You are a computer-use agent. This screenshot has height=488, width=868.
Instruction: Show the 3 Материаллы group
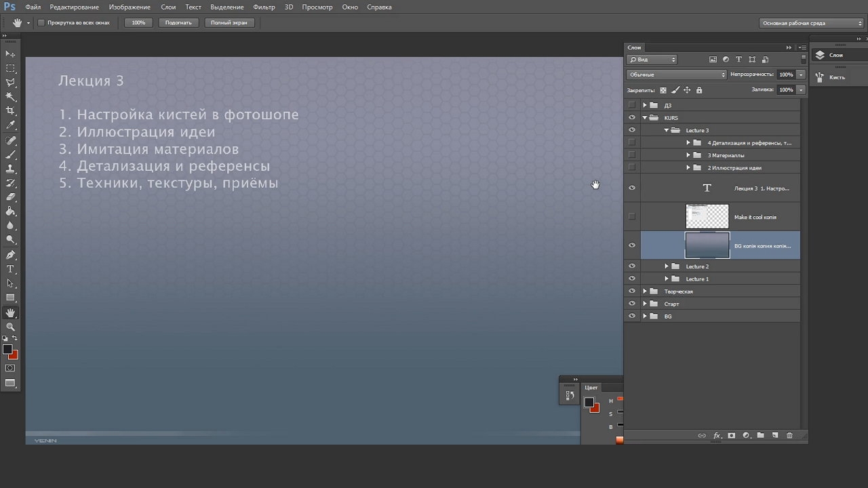pos(632,155)
